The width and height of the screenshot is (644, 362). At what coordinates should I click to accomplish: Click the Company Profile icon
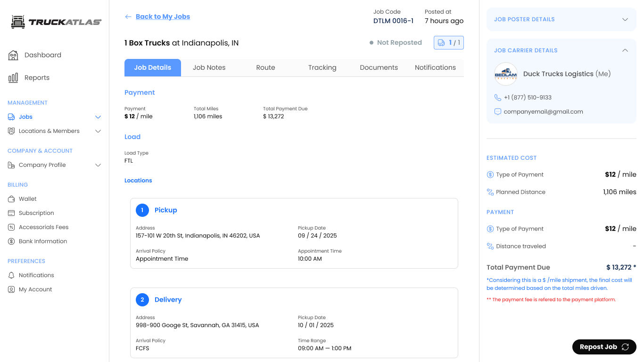11,165
